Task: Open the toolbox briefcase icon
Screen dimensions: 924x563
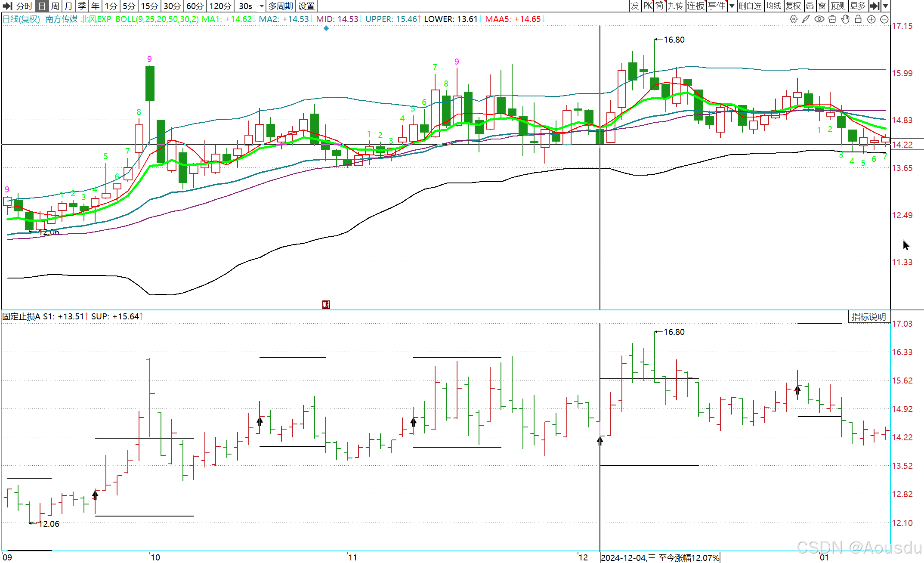Action: 832,19
